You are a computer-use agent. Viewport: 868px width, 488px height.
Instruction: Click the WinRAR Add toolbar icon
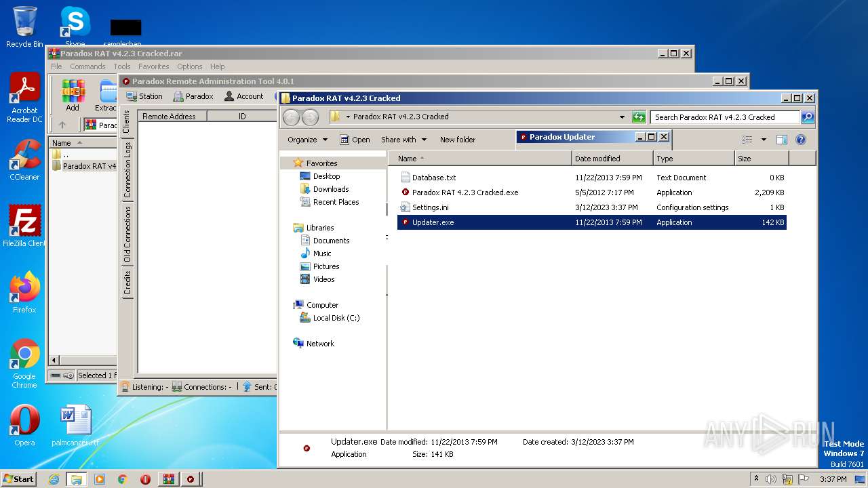[73, 96]
